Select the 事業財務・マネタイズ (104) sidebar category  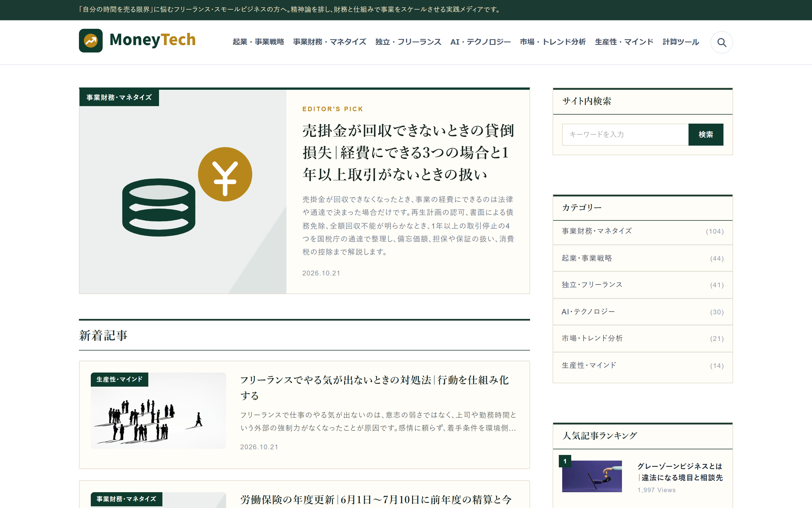(x=643, y=231)
